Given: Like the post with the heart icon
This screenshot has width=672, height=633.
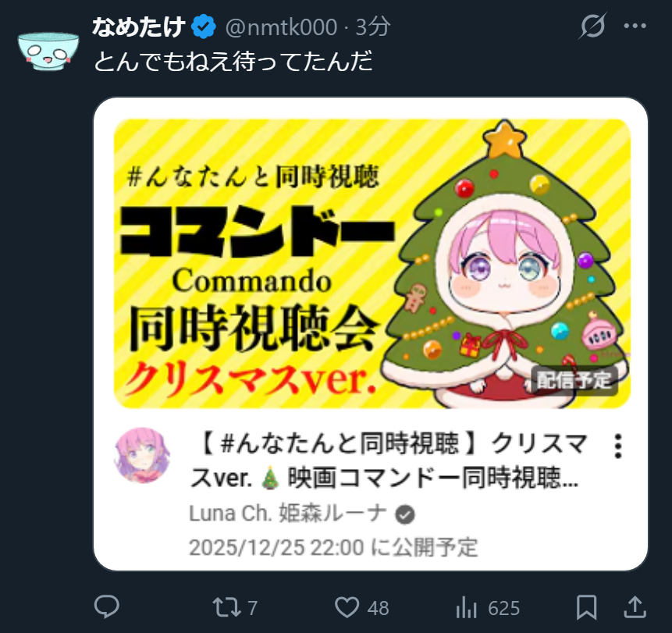Looking at the screenshot, I should [347, 607].
